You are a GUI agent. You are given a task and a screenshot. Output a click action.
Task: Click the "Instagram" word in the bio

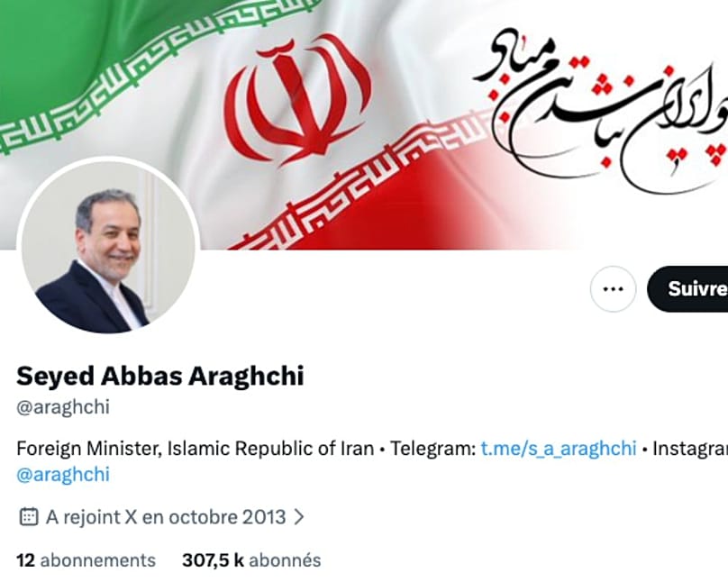click(690, 449)
